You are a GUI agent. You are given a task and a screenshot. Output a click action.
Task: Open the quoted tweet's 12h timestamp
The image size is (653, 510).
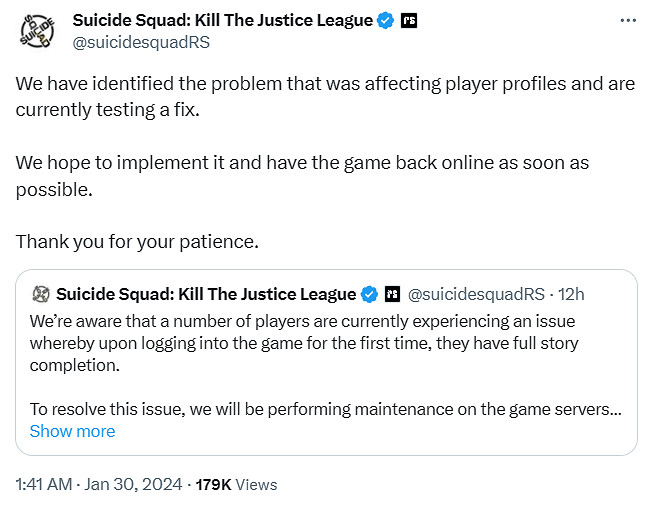pyautogui.click(x=573, y=294)
